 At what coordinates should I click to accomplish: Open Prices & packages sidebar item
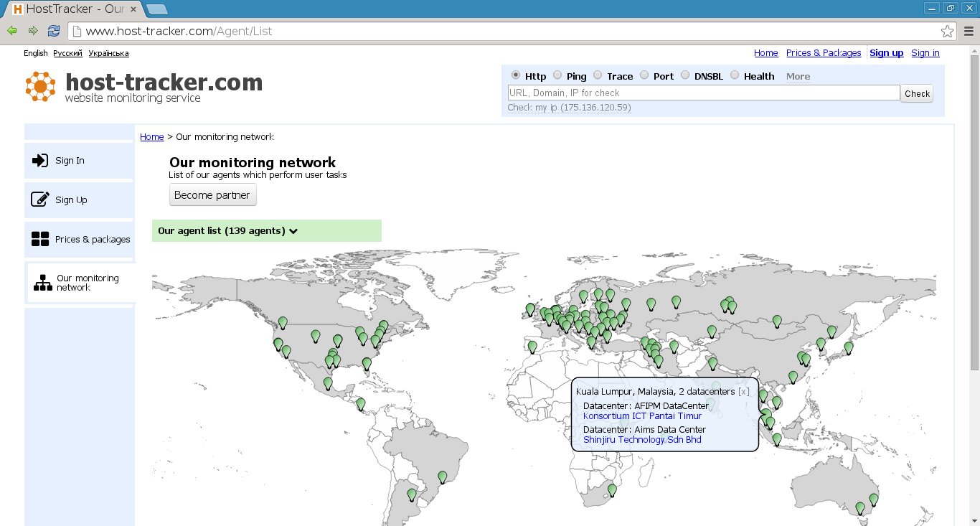pos(80,239)
